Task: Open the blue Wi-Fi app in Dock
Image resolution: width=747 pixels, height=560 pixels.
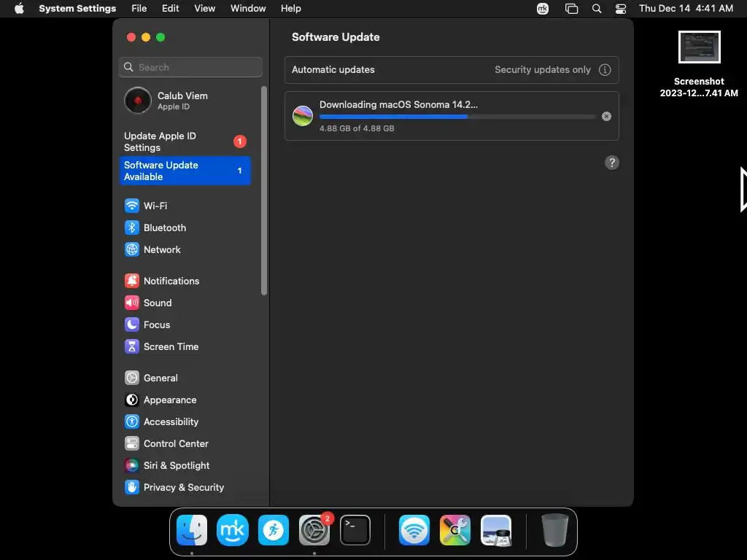Action: 414,530
